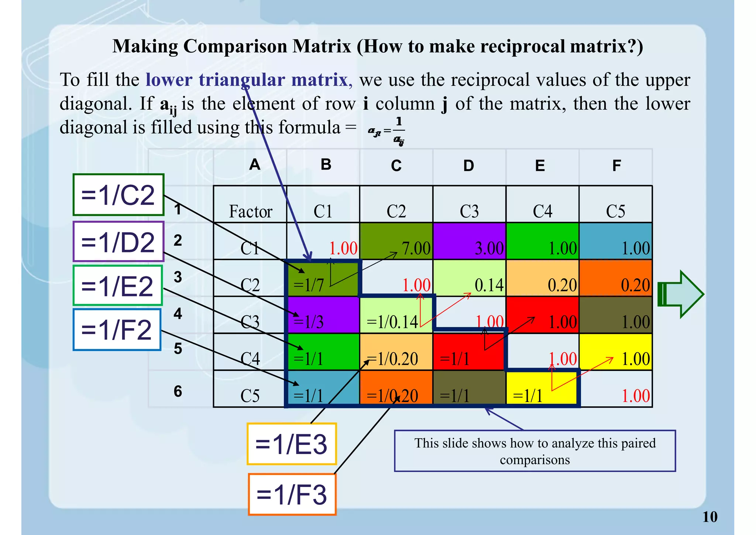The height and width of the screenshot is (535, 756).
Task: Click the =1/3 purple cell
Action: [x=323, y=315]
